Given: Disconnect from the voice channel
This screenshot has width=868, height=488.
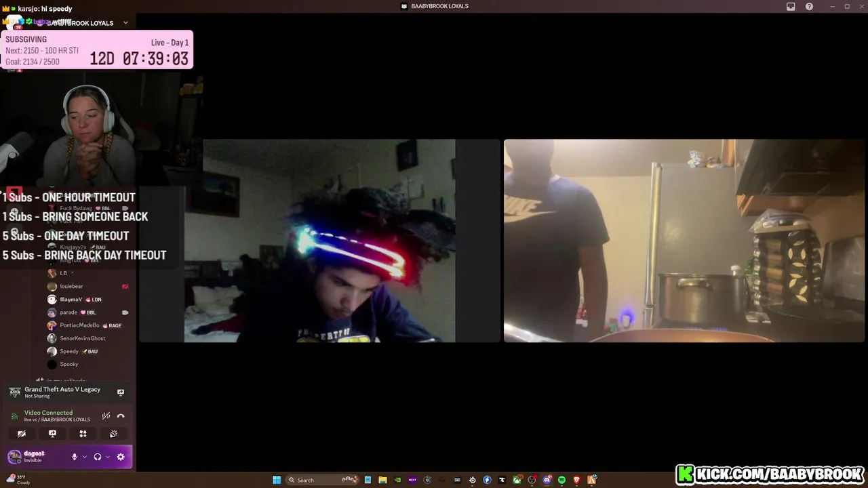Looking at the screenshot, I should point(121,415).
